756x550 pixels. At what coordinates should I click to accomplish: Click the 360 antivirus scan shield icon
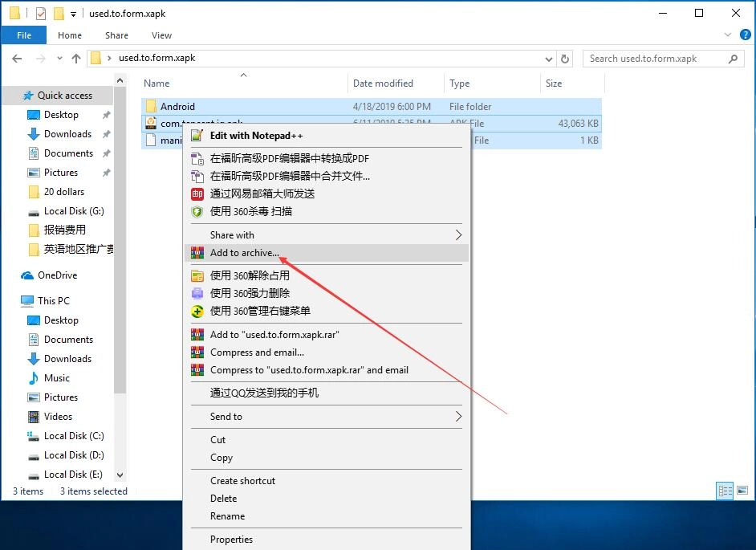[197, 211]
